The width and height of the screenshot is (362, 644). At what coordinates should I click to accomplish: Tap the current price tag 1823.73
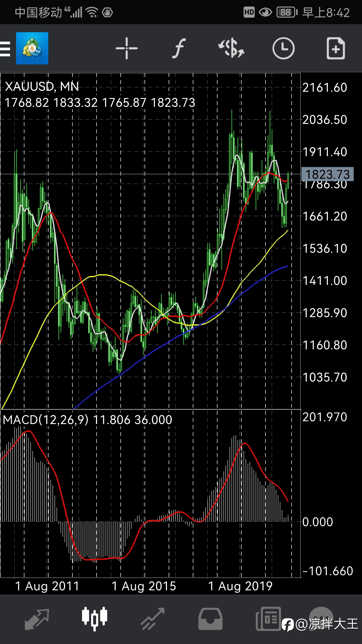tap(327, 174)
